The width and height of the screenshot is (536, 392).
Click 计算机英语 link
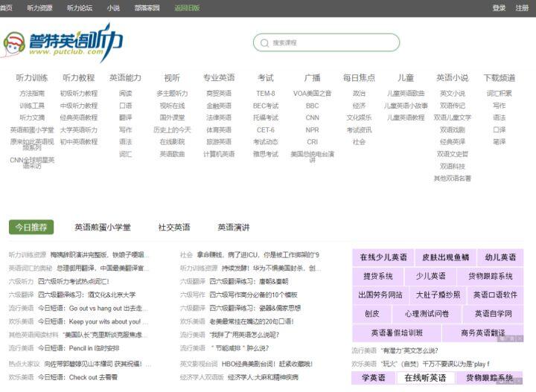(x=219, y=154)
